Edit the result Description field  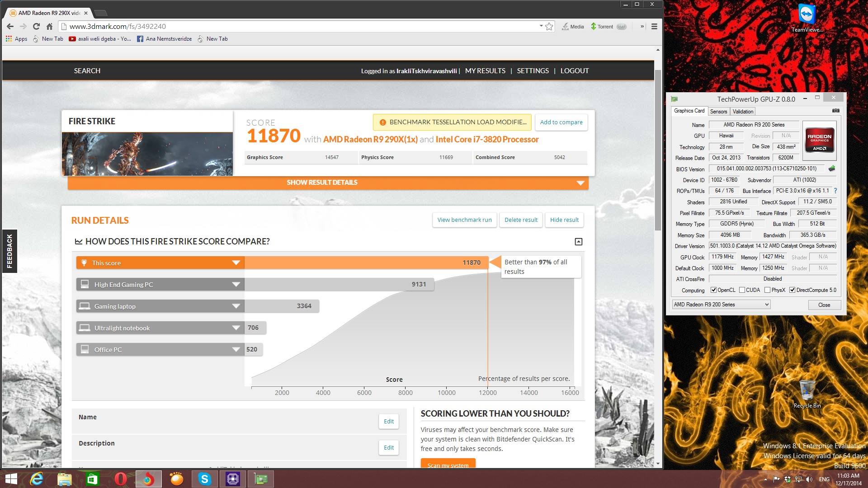click(x=389, y=448)
